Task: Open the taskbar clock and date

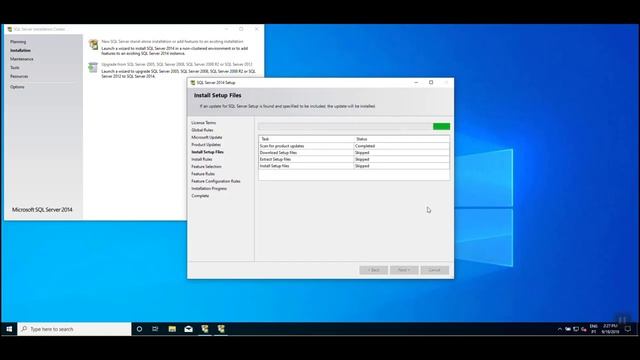Action: [610, 329]
